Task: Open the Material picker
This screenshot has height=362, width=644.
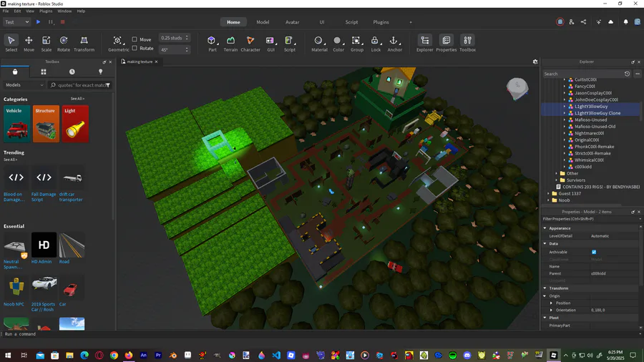Action: 319,43
